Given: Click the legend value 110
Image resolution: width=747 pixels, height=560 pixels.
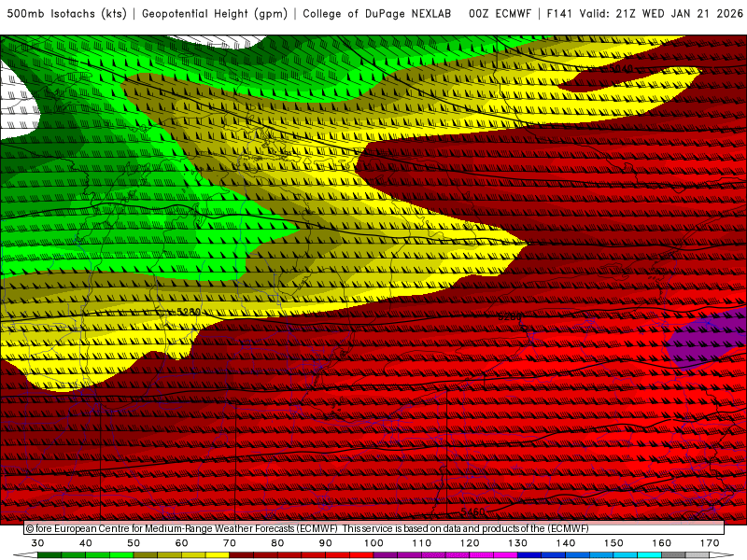Looking at the screenshot, I should (x=422, y=543).
